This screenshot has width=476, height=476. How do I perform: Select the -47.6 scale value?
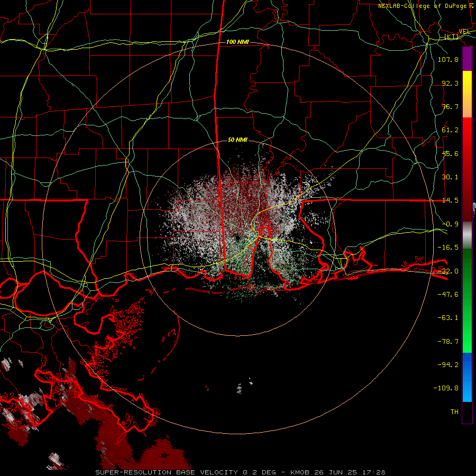tap(448, 295)
